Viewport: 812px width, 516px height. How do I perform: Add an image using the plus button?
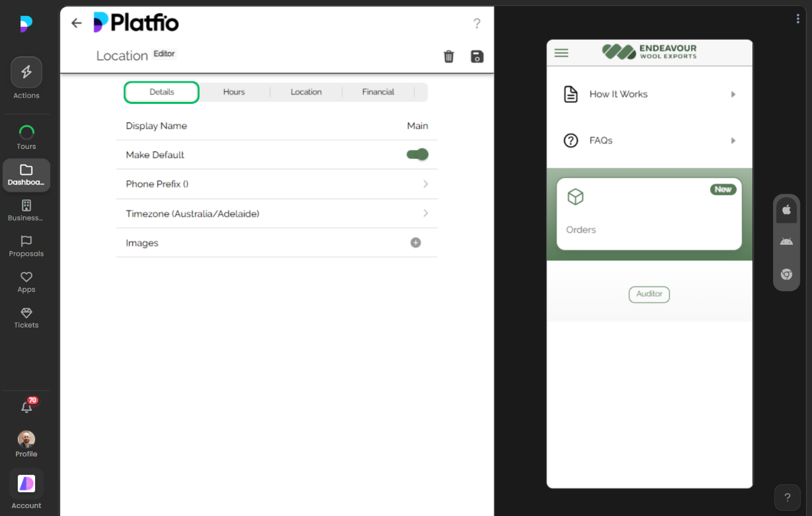coord(415,242)
